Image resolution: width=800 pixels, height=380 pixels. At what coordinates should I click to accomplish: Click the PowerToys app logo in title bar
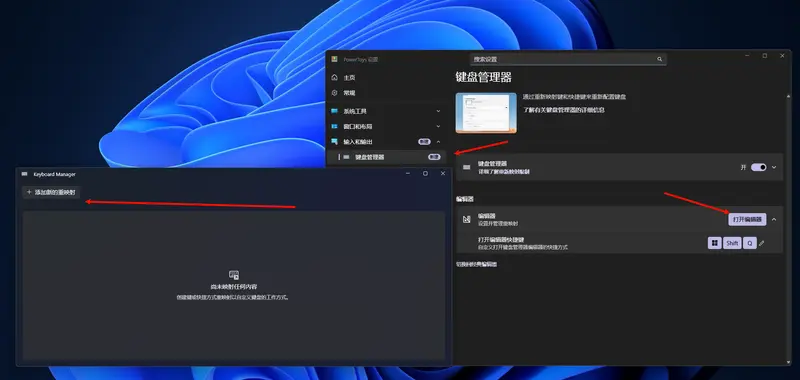pyautogui.click(x=334, y=59)
